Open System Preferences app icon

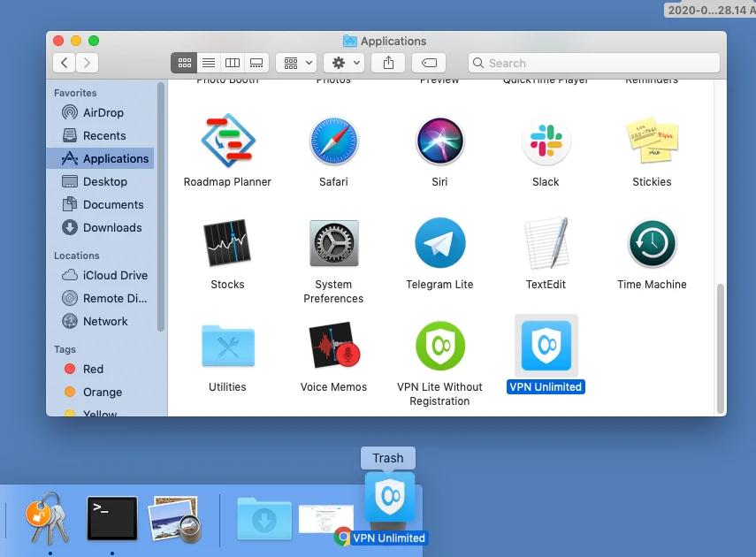[333, 243]
